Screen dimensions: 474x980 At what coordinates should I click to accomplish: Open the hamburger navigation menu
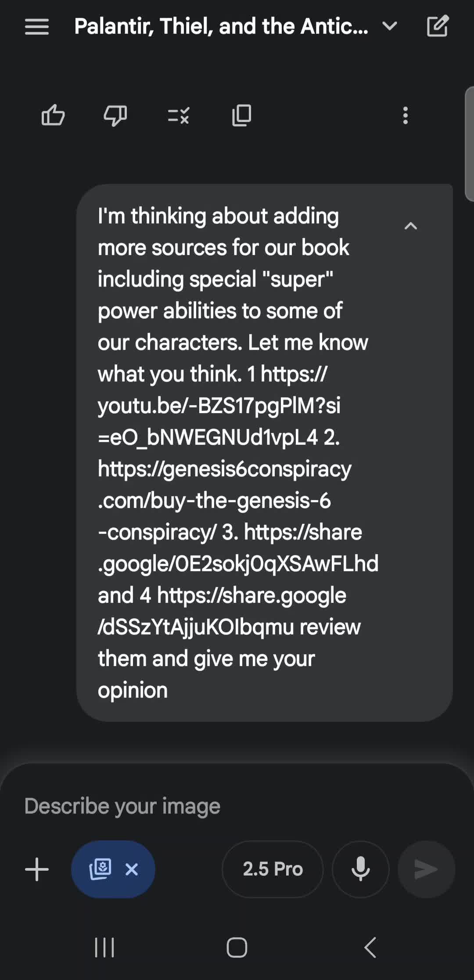[x=37, y=27]
